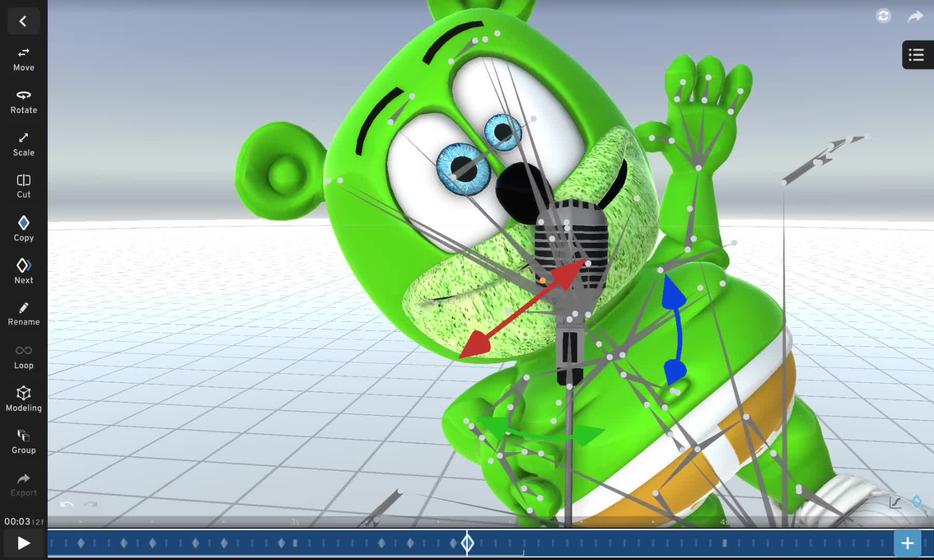This screenshot has height=560, width=934.
Task: Open the scene object list panel
Action: [x=916, y=55]
